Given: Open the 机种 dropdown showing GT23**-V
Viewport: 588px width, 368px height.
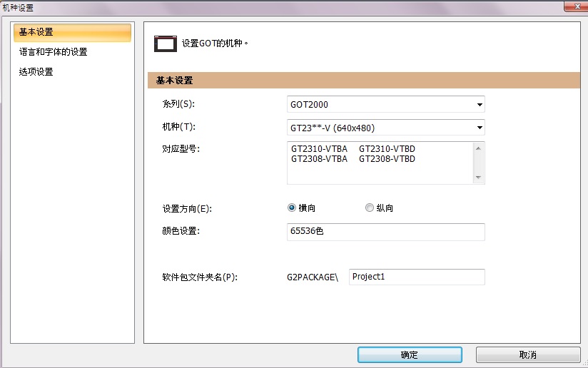Looking at the screenshot, I should click(x=385, y=128).
